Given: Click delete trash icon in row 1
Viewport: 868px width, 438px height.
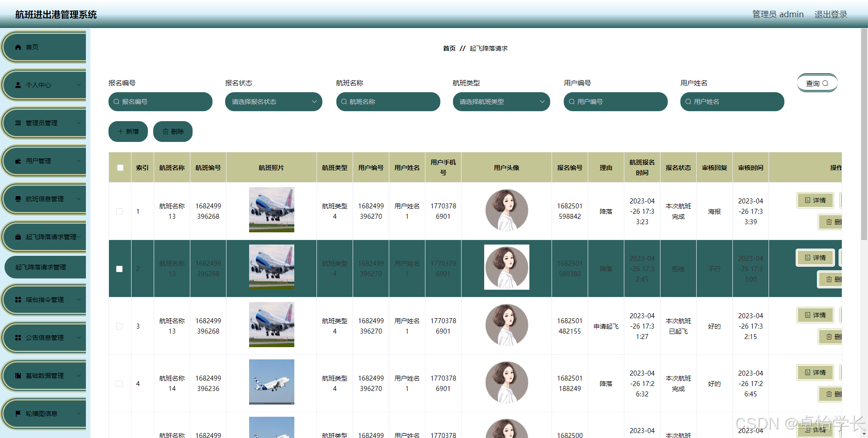Looking at the screenshot, I should point(829,222).
